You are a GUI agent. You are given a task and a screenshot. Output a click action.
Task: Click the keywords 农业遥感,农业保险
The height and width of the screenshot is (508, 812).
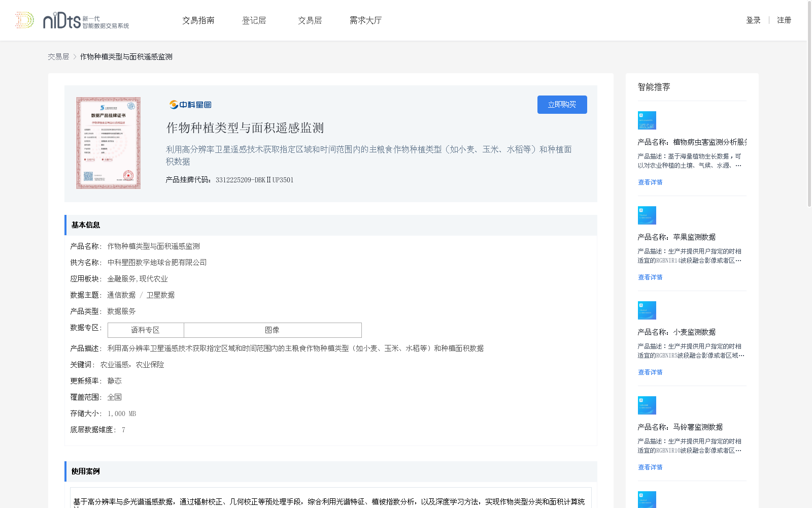(x=132, y=365)
